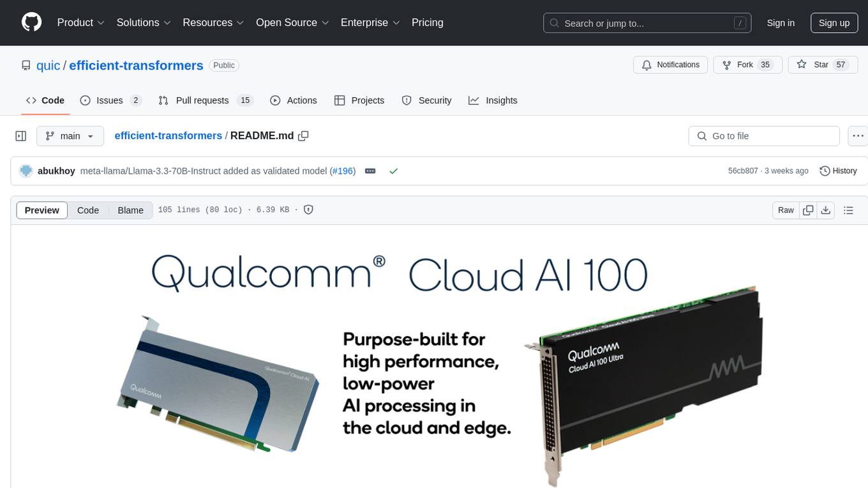Open the Issues tab
Screen dimensions: 868x488
pyautogui.click(x=110, y=100)
